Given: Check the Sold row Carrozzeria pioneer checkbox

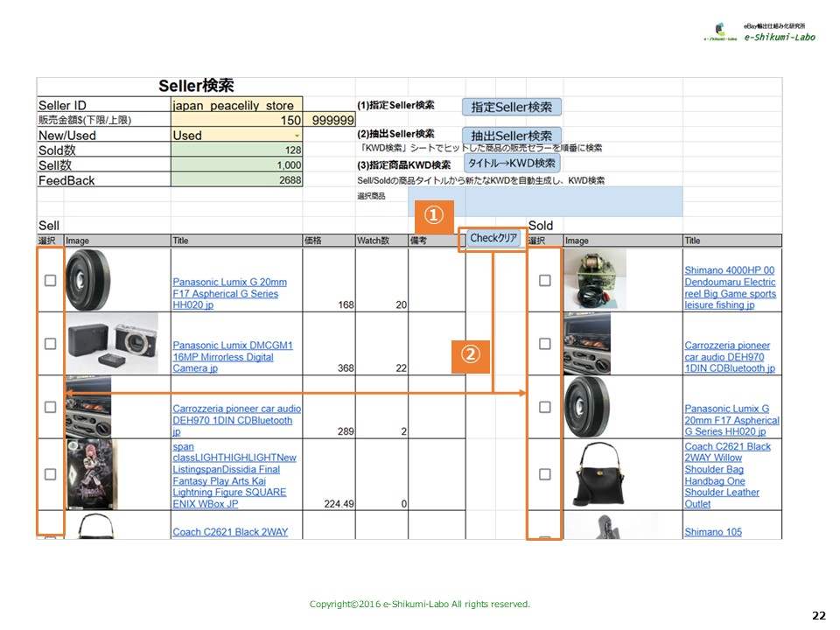Looking at the screenshot, I should 545,343.
